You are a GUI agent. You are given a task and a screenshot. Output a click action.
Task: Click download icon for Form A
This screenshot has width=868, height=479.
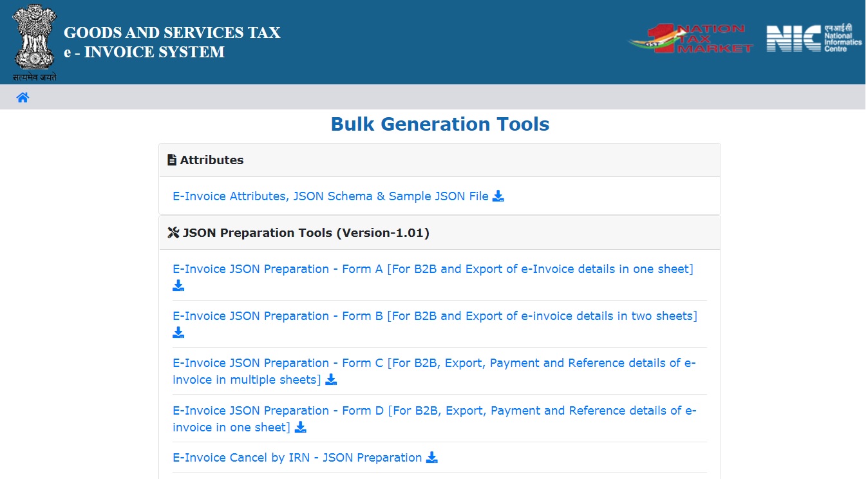[178, 286]
